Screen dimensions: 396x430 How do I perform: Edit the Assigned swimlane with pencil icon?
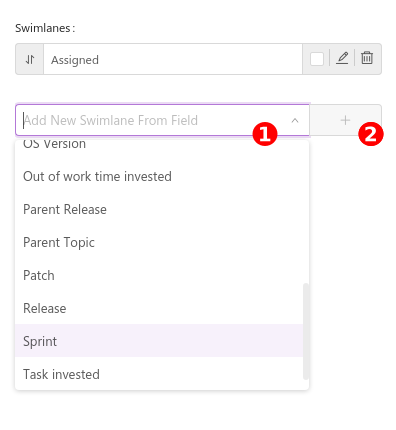click(342, 58)
